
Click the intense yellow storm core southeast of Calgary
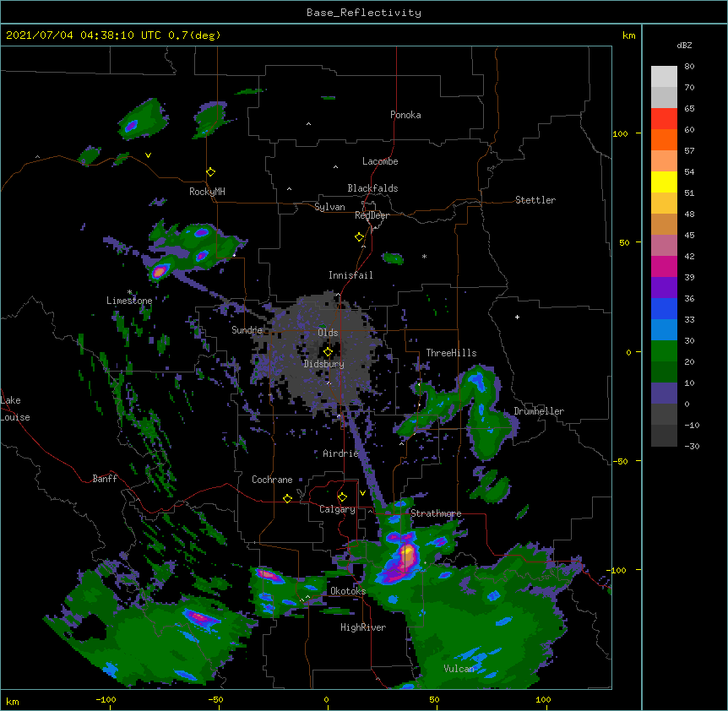(408, 554)
